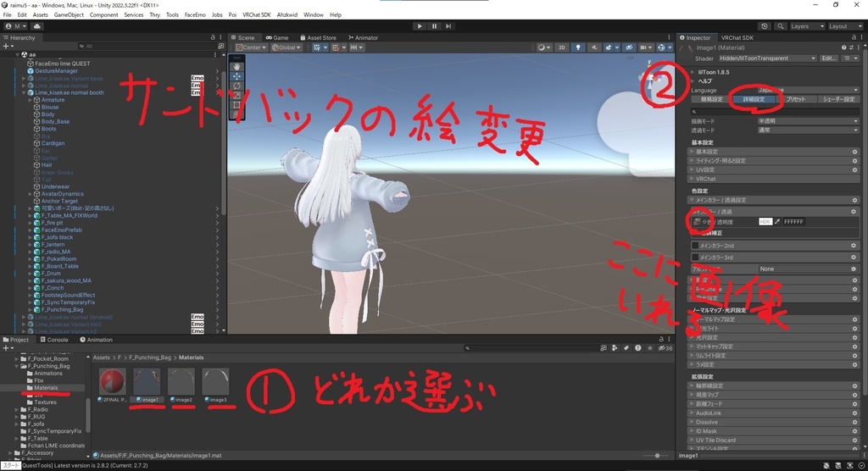Viewport: 868px width, 471px height.
Task: Open gear menu for ライティング・明るさ設定
Action: point(854,160)
